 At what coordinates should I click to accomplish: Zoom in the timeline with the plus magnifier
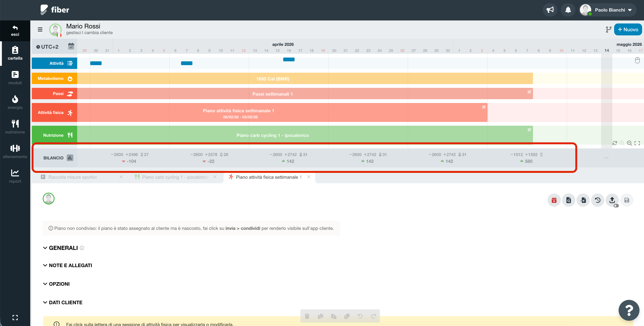[x=622, y=143]
